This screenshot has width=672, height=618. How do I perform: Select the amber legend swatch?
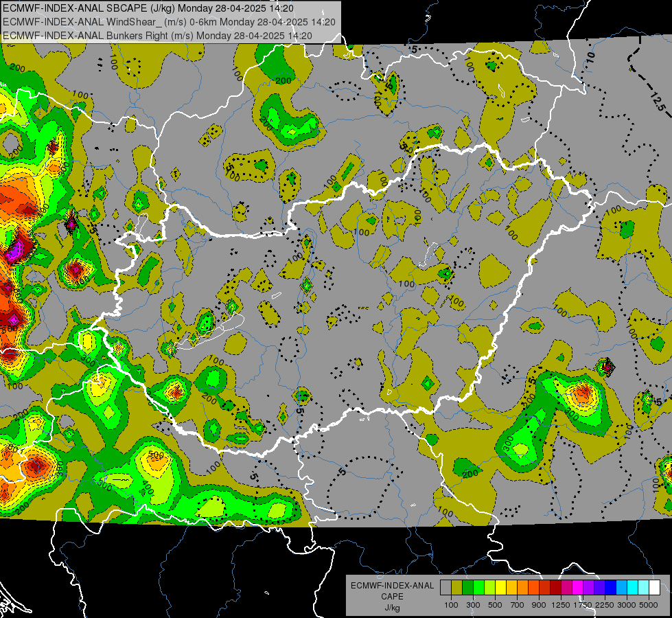point(511,588)
